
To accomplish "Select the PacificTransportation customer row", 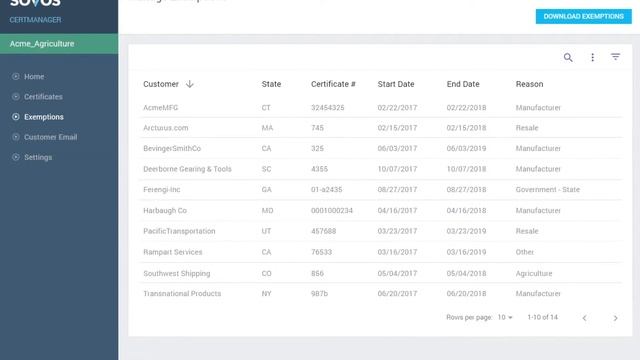I will (x=380, y=231).
